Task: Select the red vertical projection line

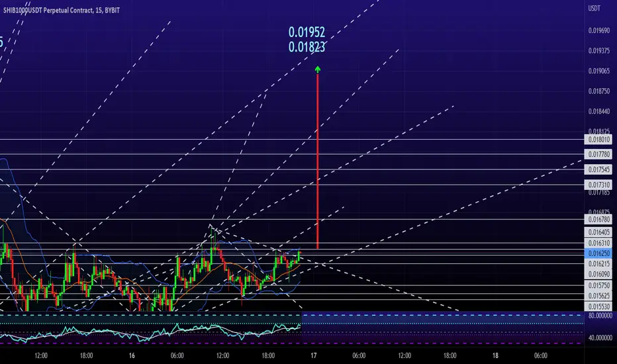Action: pos(318,161)
